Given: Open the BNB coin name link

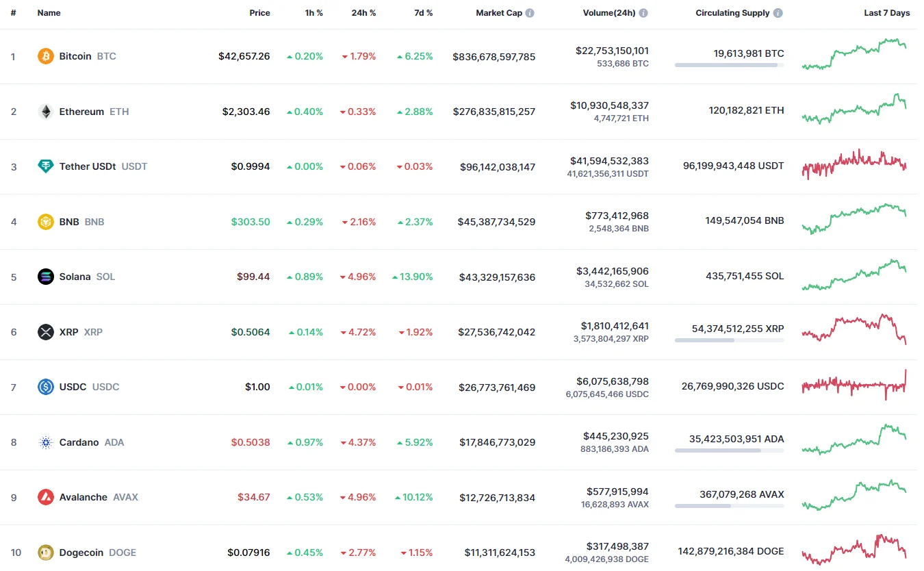Looking at the screenshot, I should tap(69, 222).
